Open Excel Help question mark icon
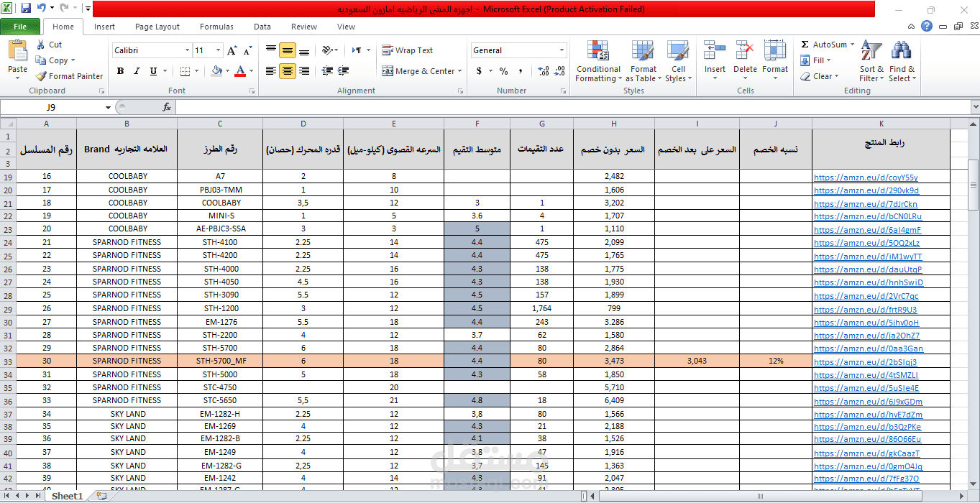This screenshot has height=503, width=980. 927,27
